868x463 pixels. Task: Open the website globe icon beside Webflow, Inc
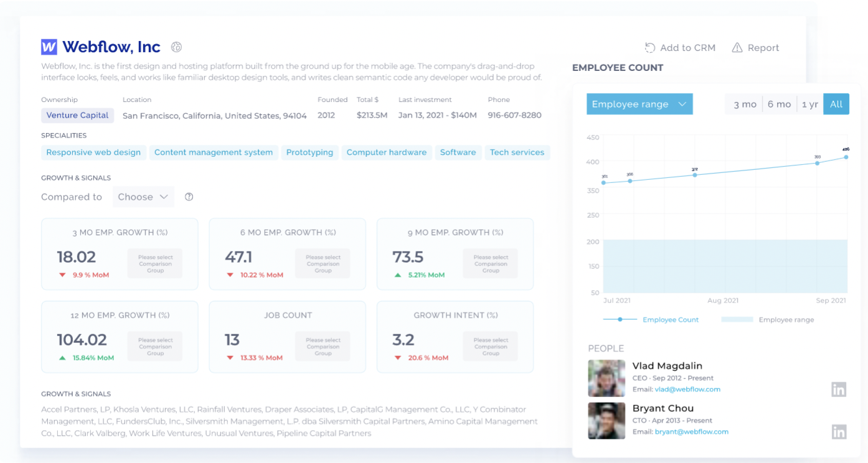point(176,47)
